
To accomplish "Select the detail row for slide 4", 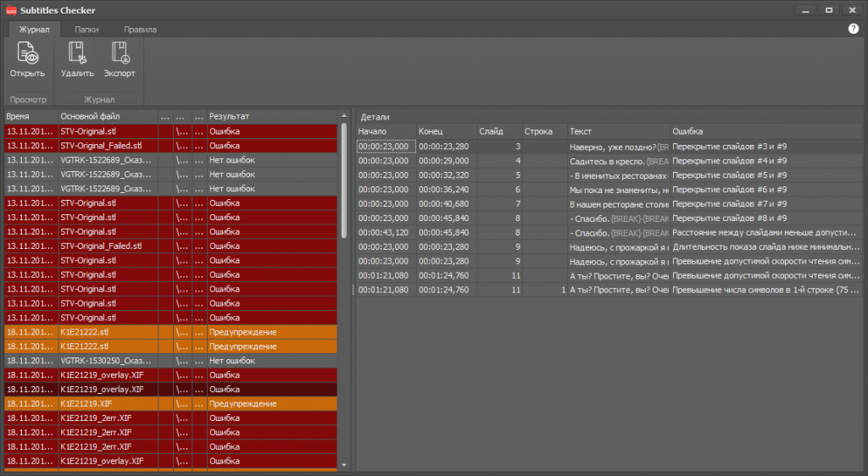I will click(x=593, y=161).
